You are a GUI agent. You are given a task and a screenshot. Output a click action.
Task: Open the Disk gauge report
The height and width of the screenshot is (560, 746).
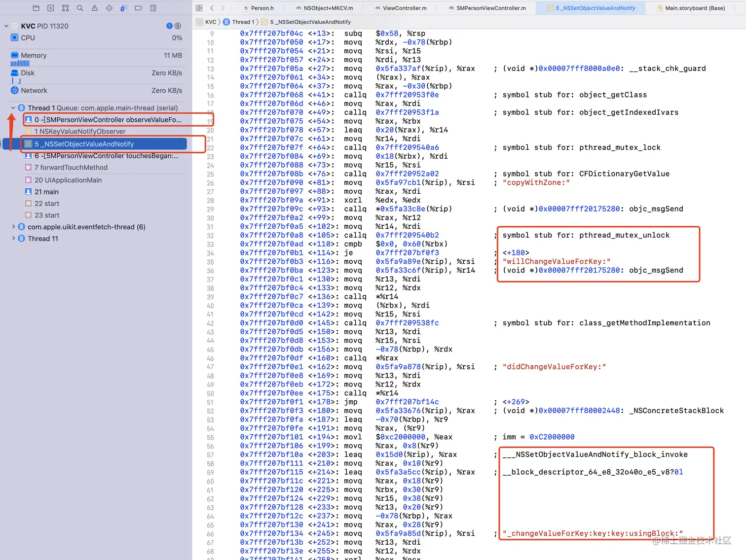coord(96,75)
